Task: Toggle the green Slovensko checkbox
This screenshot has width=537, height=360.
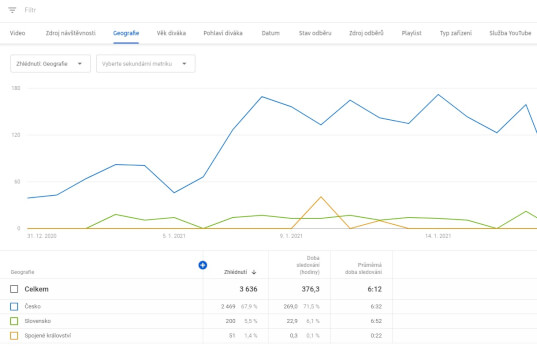Action: (14, 321)
